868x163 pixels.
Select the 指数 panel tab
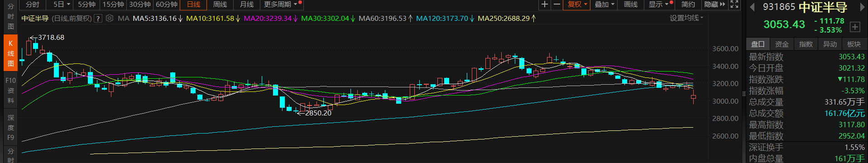(x=806, y=44)
